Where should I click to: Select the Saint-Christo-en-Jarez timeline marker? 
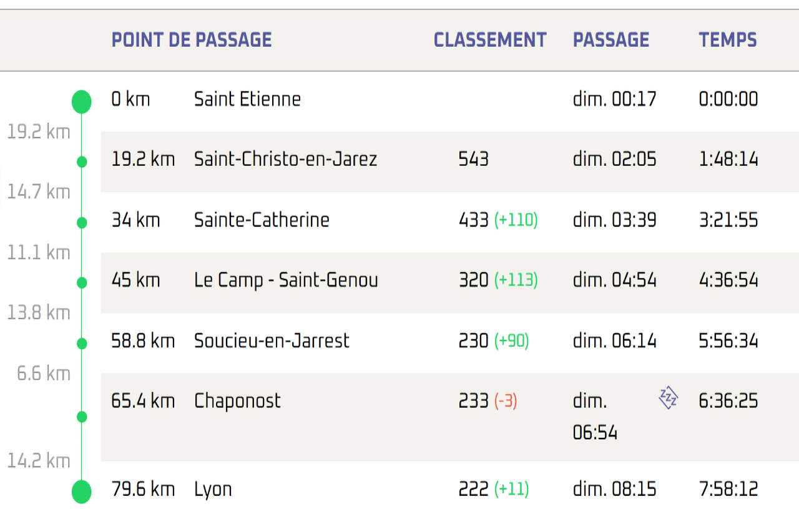[x=81, y=162]
